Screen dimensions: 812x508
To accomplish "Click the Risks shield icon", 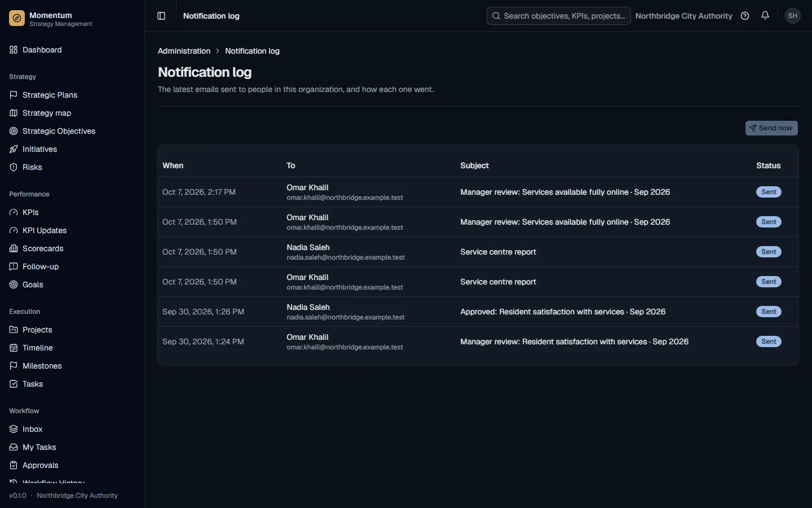I will coord(14,167).
